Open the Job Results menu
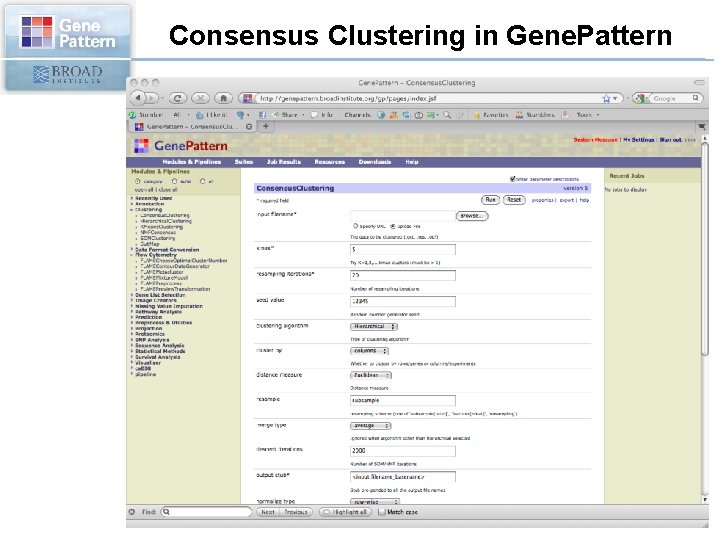Screen dimensions: 720x540 [x=283, y=162]
